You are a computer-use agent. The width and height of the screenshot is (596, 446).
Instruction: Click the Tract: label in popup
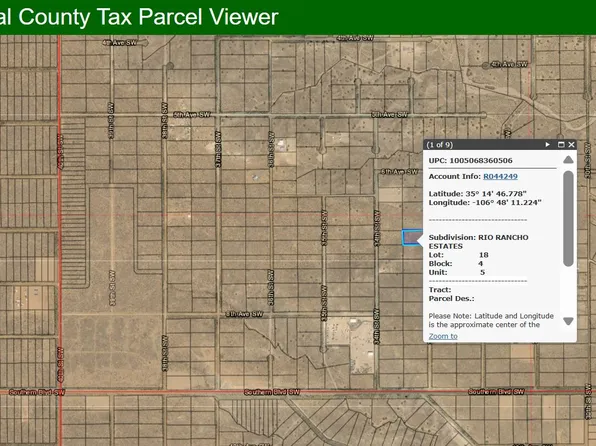pos(440,290)
